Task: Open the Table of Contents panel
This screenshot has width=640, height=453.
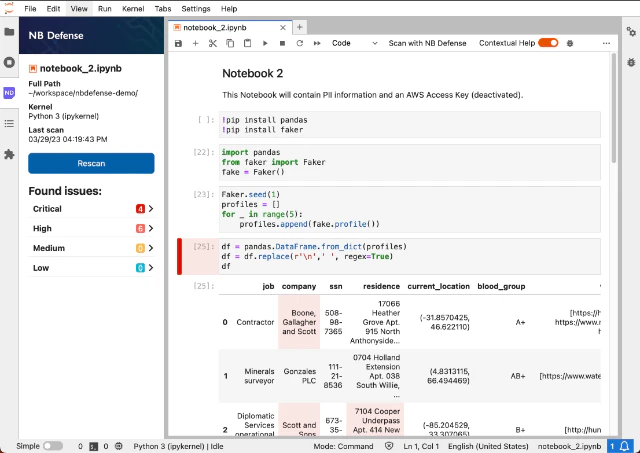Action: click(9, 124)
